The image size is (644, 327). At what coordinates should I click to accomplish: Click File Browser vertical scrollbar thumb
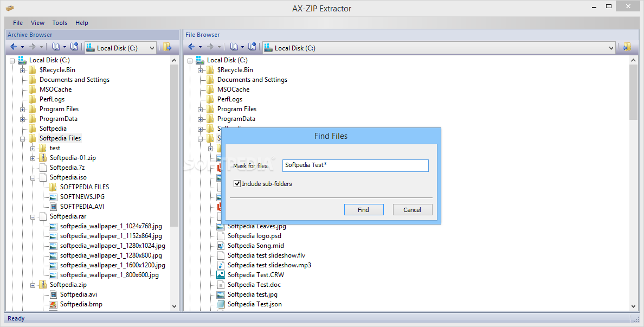(x=633, y=92)
